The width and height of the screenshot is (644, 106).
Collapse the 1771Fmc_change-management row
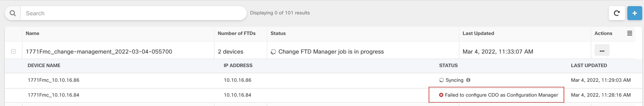click(13, 51)
